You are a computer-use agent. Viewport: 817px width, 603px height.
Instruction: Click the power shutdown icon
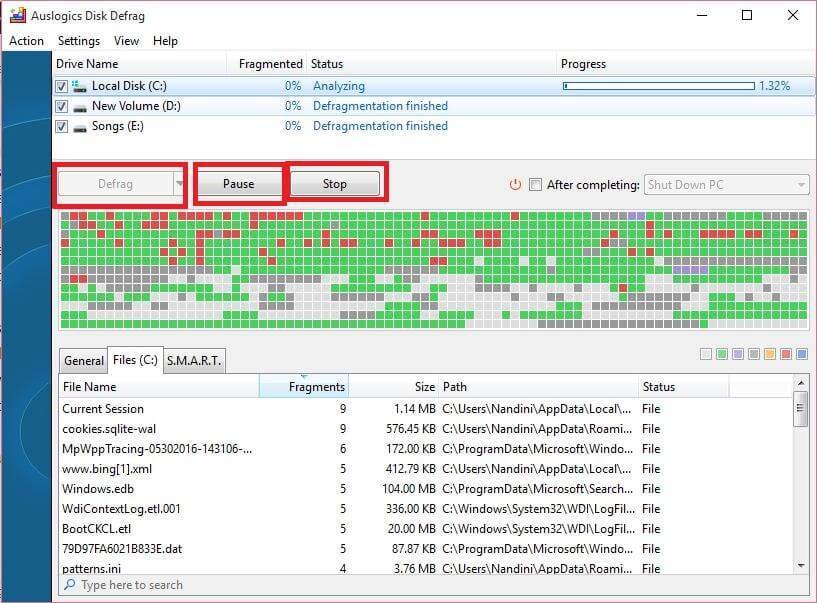[515, 184]
